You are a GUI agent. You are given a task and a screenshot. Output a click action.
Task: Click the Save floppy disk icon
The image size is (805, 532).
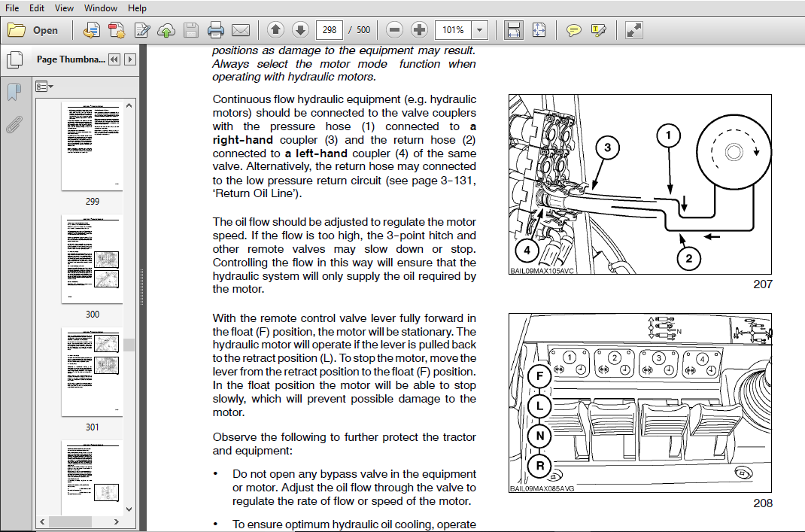[190, 30]
